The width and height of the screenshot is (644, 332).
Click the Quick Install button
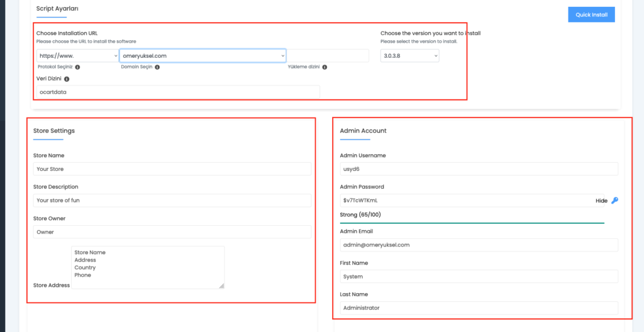coord(591,14)
